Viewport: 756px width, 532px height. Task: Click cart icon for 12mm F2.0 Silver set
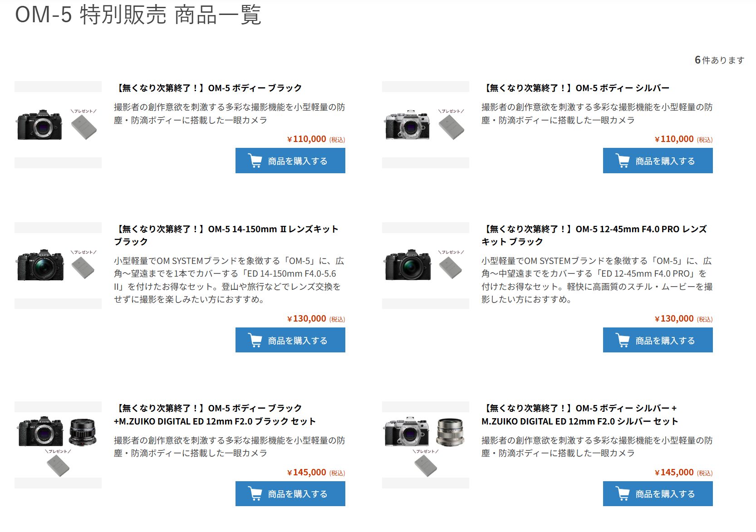(x=623, y=493)
